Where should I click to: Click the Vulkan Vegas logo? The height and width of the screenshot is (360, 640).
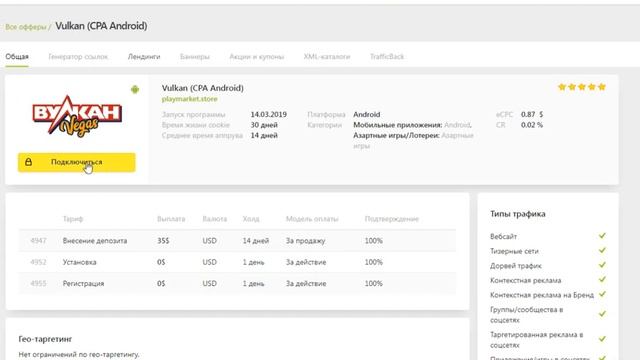77,116
